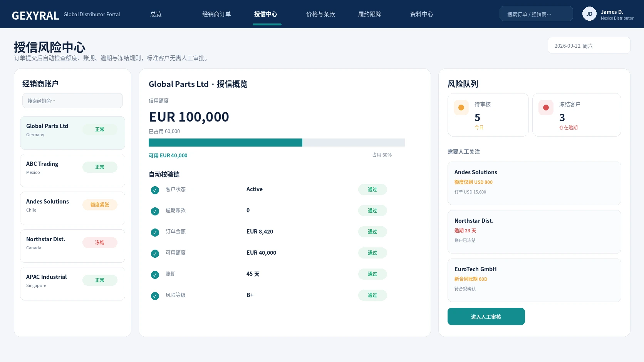Focus the 搜索经销商 input field
The height and width of the screenshot is (362, 644).
(72, 101)
